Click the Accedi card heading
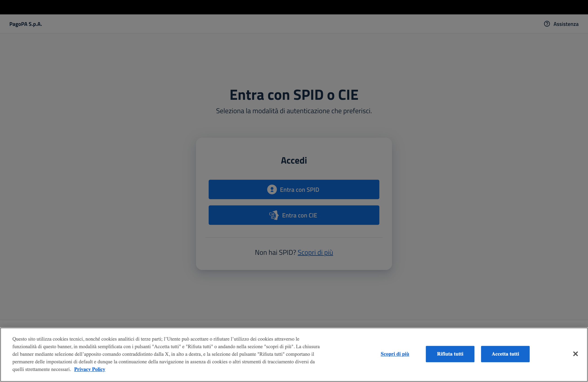Image resolution: width=588 pixels, height=382 pixels. [x=294, y=161]
